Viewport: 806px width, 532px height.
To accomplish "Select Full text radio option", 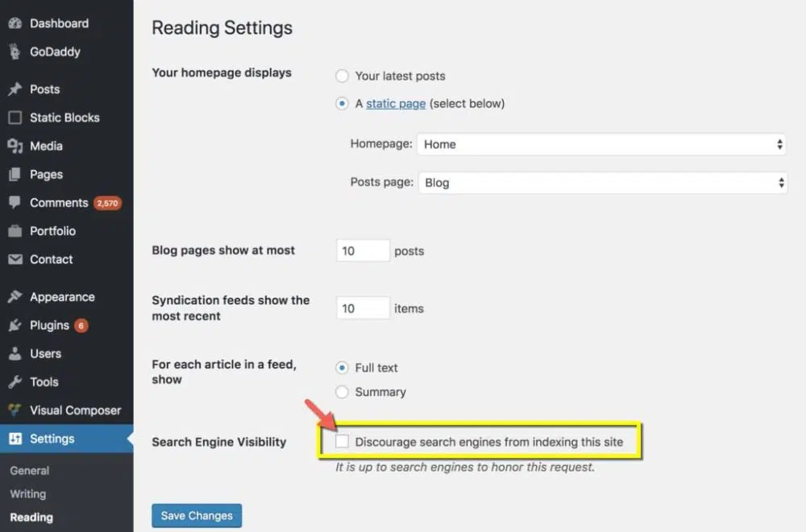I will tap(342, 368).
